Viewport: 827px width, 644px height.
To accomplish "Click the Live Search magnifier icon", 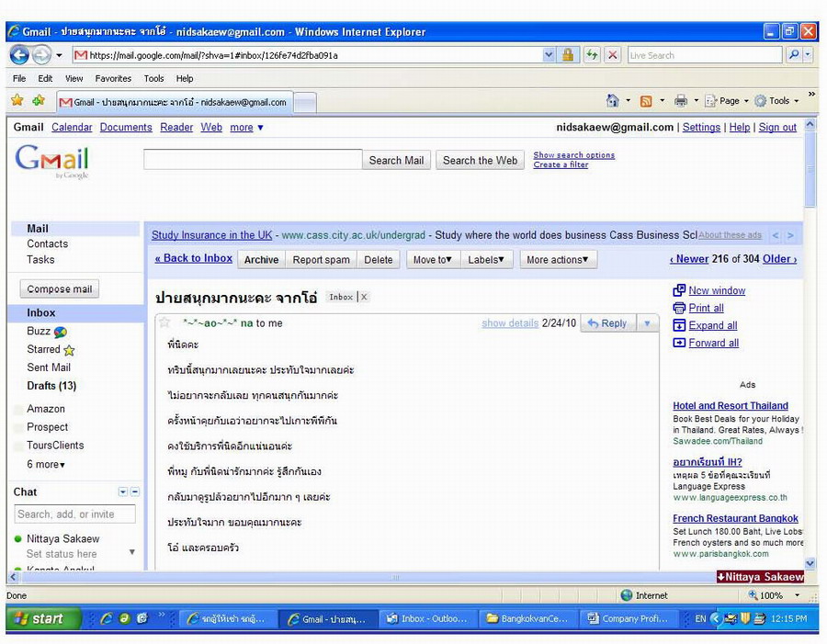I will click(794, 55).
